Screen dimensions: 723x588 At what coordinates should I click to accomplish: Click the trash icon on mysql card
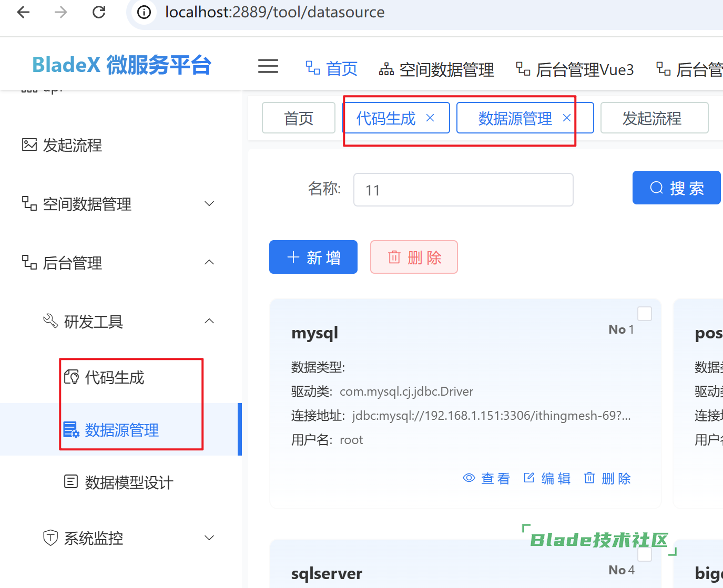click(x=589, y=478)
